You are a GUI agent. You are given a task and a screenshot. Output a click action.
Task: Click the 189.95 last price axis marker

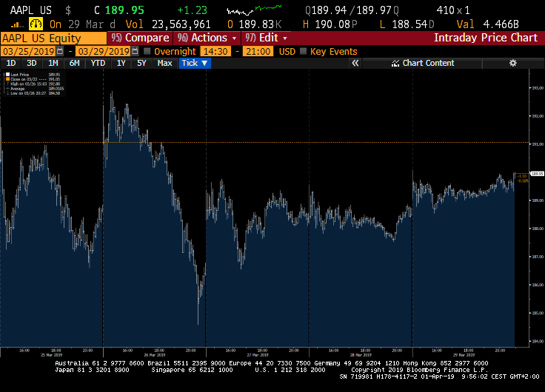pyautogui.click(x=537, y=174)
